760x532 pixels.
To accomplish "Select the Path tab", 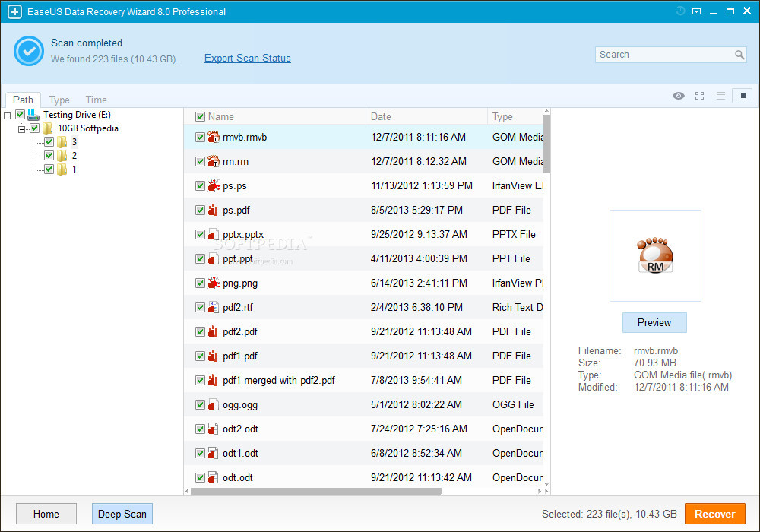I will coord(23,100).
